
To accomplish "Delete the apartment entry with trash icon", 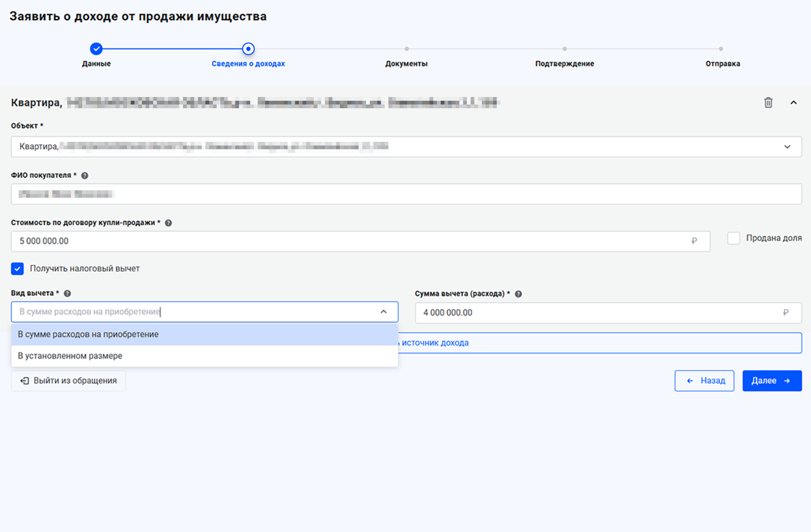I will pyautogui.click(x=768, y=102).
